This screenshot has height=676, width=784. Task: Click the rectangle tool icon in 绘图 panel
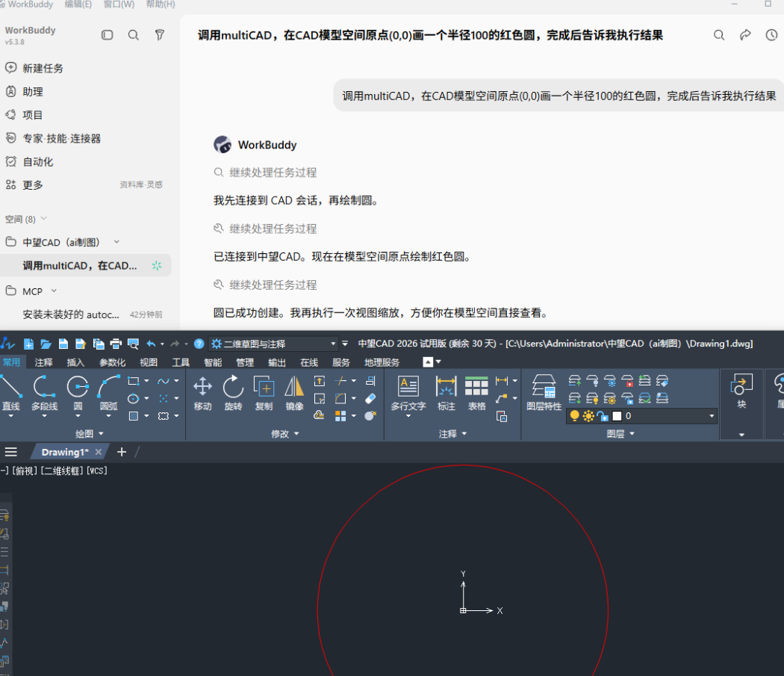pos(134,381)
